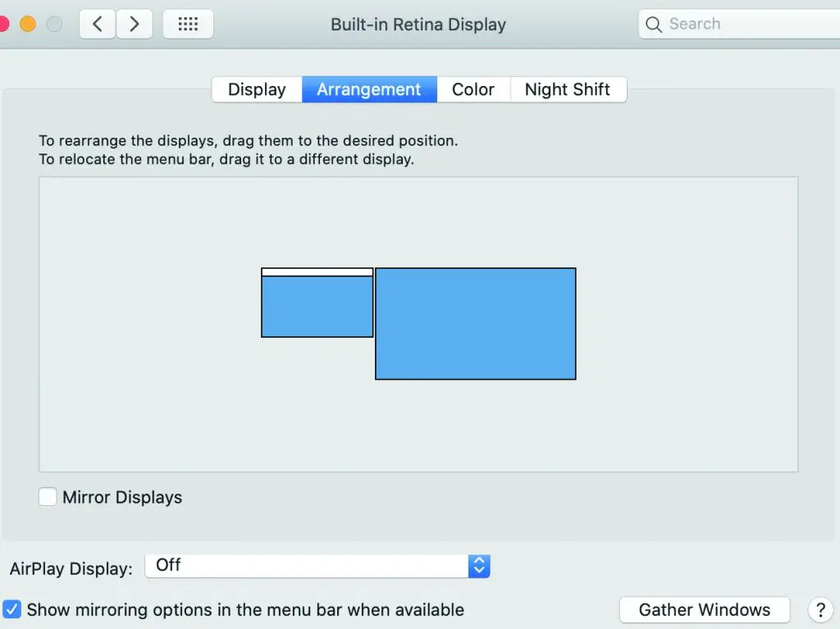Click the AirPlay dropdown blue arrows
Screen dimensions: 840x629
pos(479,566)
